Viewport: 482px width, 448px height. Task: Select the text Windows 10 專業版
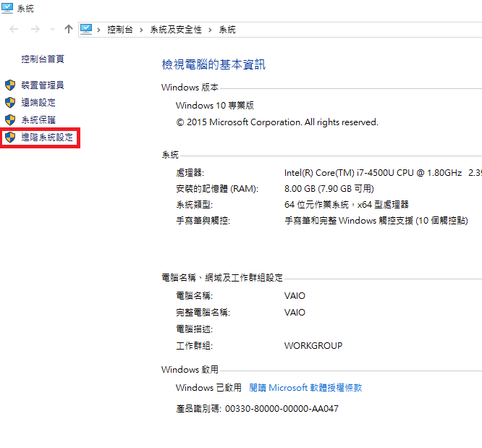pyautogui.click(x=215, y=106)
